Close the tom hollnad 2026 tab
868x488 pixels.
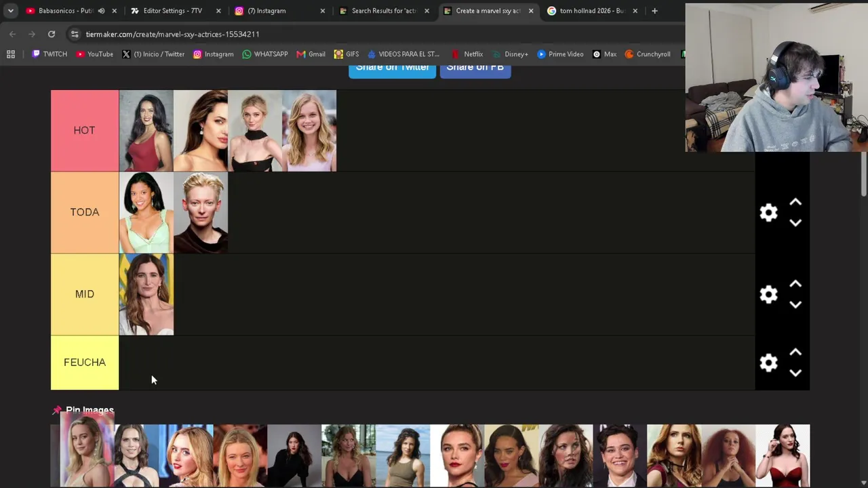point(635,11)
